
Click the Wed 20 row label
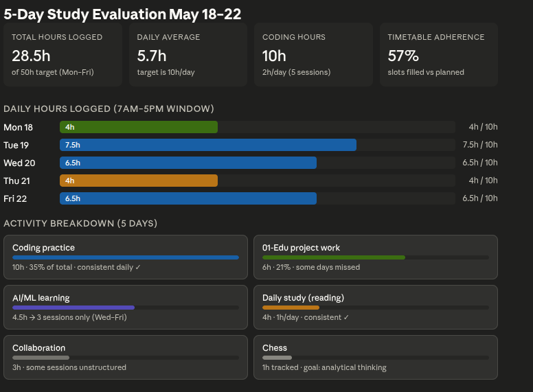(19, 163)
